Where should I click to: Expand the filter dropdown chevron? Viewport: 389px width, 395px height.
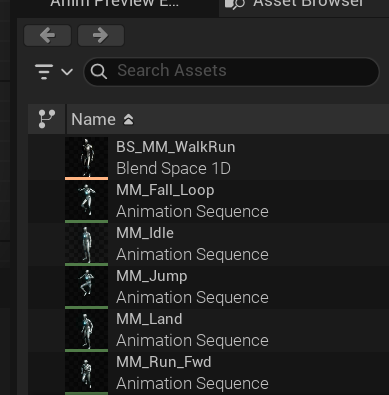coord(67,72)
